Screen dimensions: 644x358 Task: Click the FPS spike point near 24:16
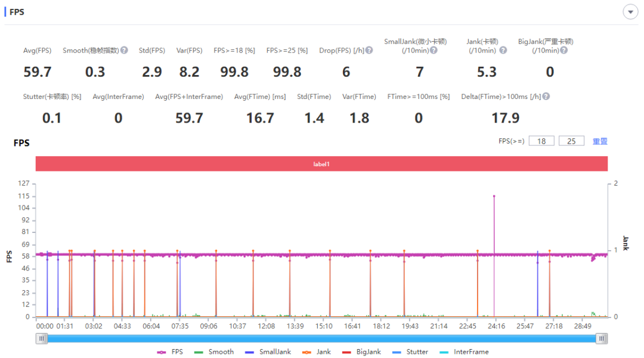[x=494, y=197]
